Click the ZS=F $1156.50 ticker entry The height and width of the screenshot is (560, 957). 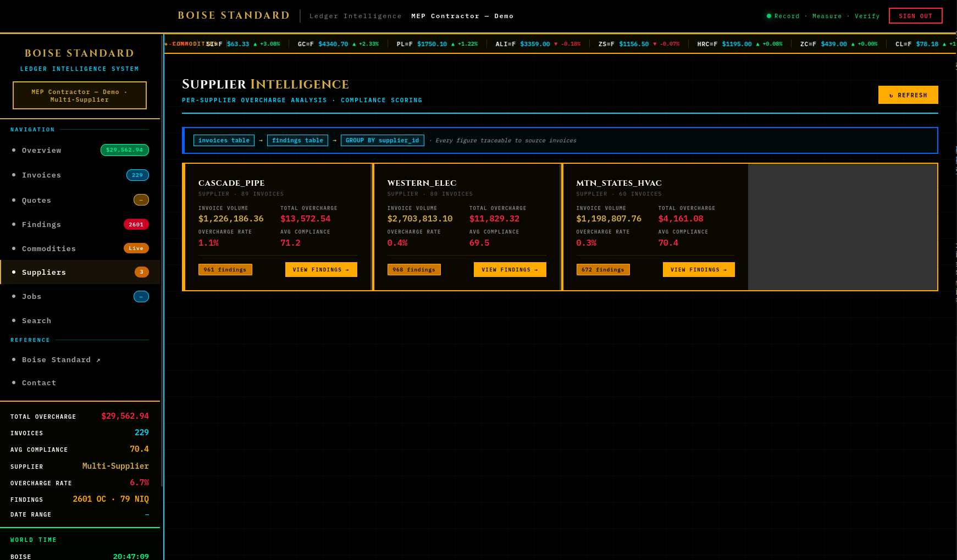[x=639, y=44]
